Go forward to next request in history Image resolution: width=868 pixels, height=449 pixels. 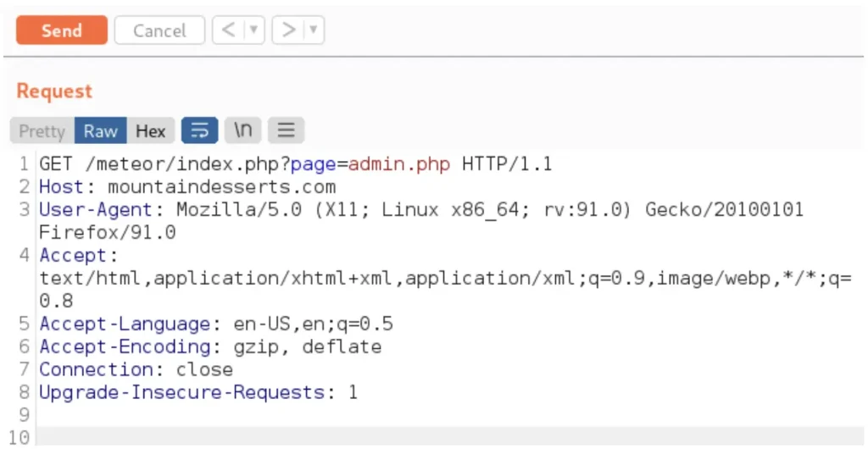coord(289,31)
